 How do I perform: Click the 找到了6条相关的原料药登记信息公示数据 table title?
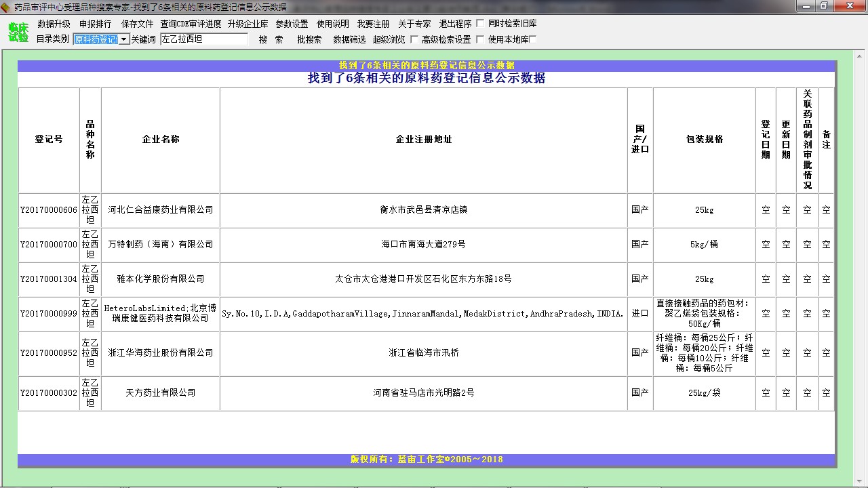click(x=427, y=78)
